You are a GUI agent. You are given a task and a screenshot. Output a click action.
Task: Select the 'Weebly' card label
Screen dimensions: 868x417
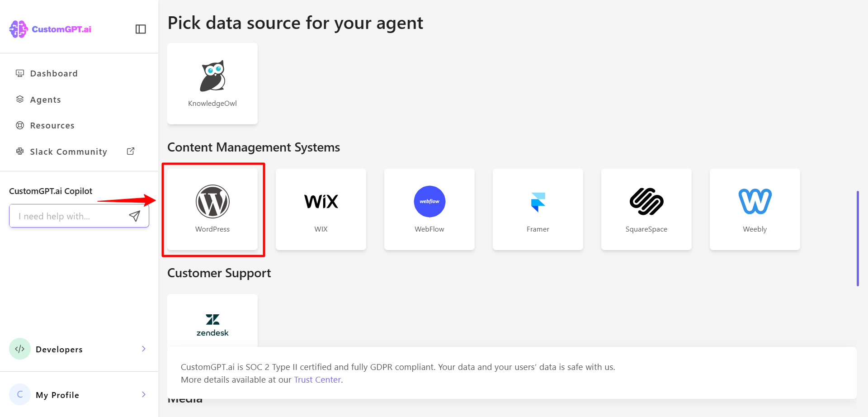coord(755,229)
